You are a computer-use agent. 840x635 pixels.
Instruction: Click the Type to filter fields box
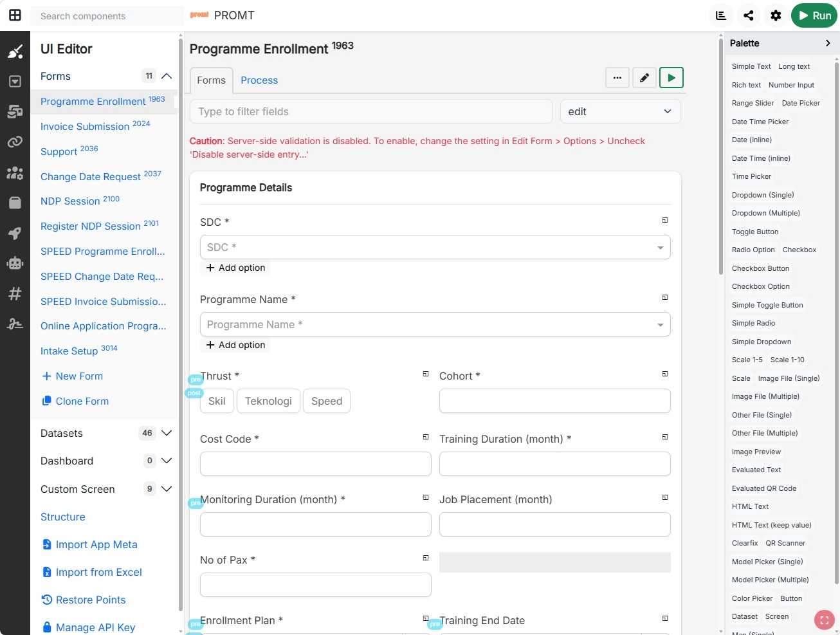(371, 111)
